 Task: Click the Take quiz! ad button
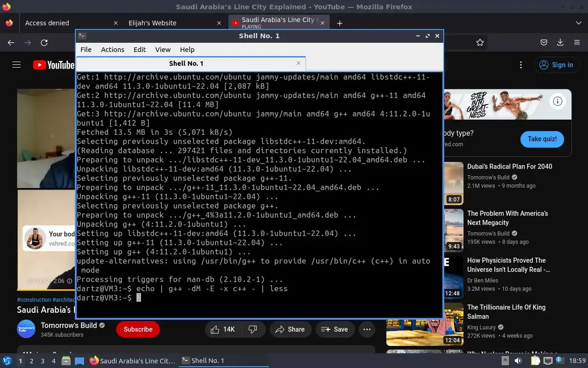(542, 139)
